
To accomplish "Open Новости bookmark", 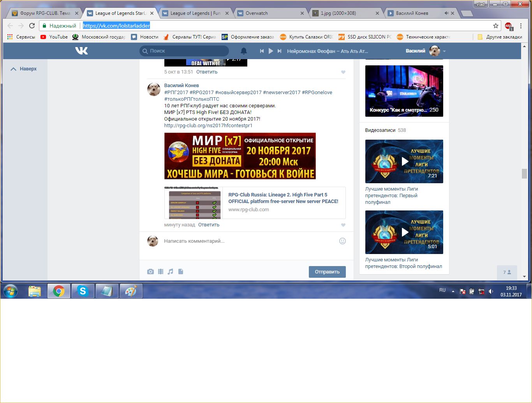I will [144, 37].
